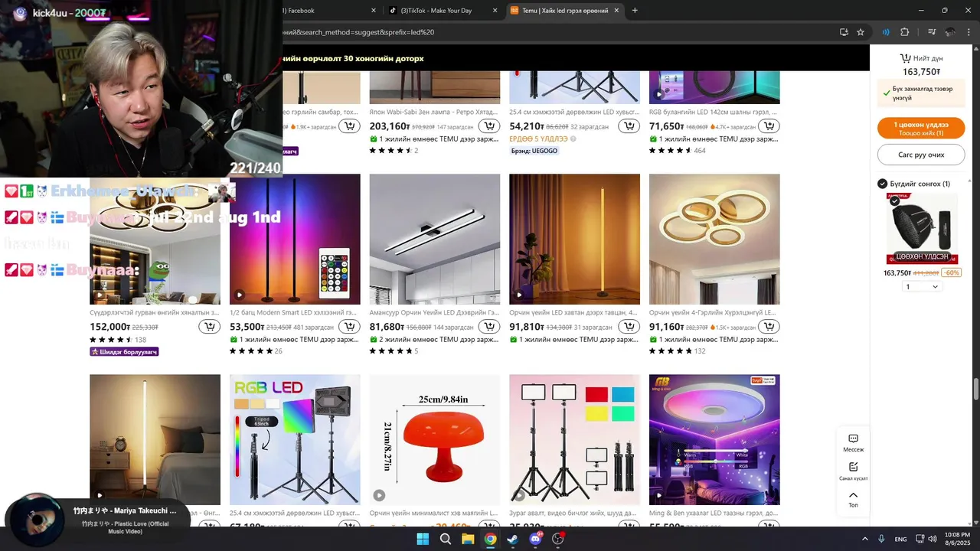This screenshot has height=551, width=980.
Task: Close the TikTok tab
Action: (495, 11)
